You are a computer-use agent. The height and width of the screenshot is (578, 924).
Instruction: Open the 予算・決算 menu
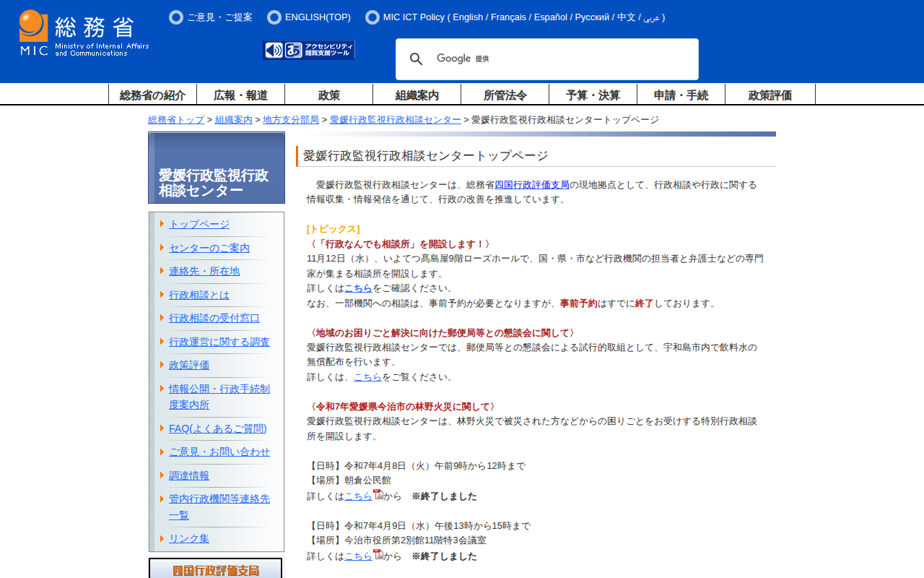pyautogui.click(x=593, y=95)
